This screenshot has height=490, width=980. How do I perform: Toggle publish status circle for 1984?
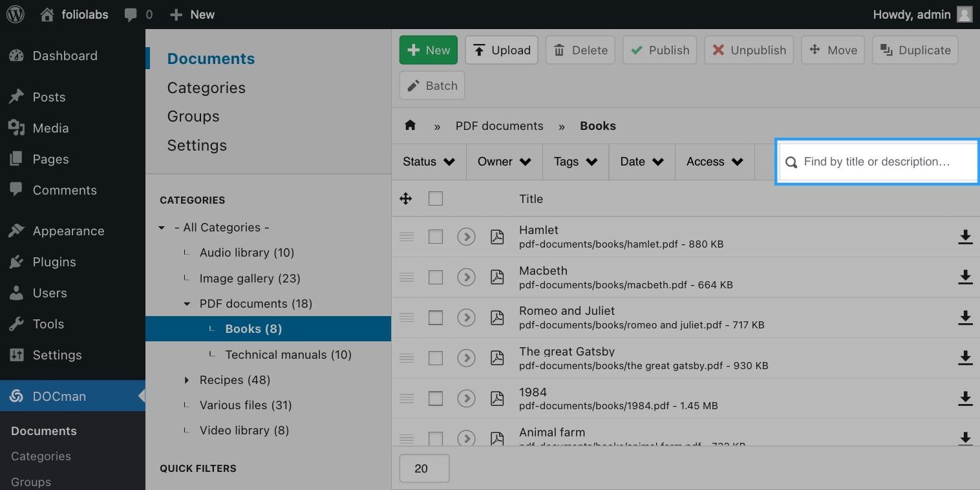(x=466, y=398)
